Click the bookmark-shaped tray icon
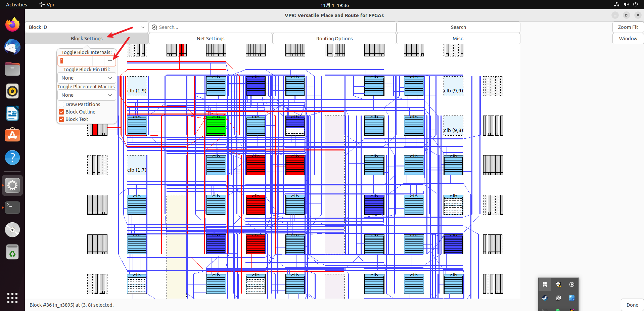Viewport: 644px width, 311px height. point(545,284)
